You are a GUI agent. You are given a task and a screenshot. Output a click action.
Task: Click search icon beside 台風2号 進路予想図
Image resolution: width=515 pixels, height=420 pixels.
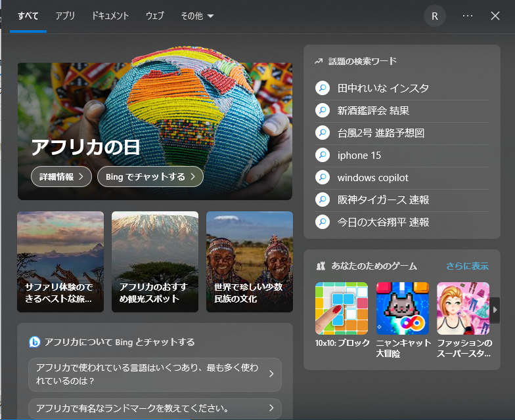point(323,133)
